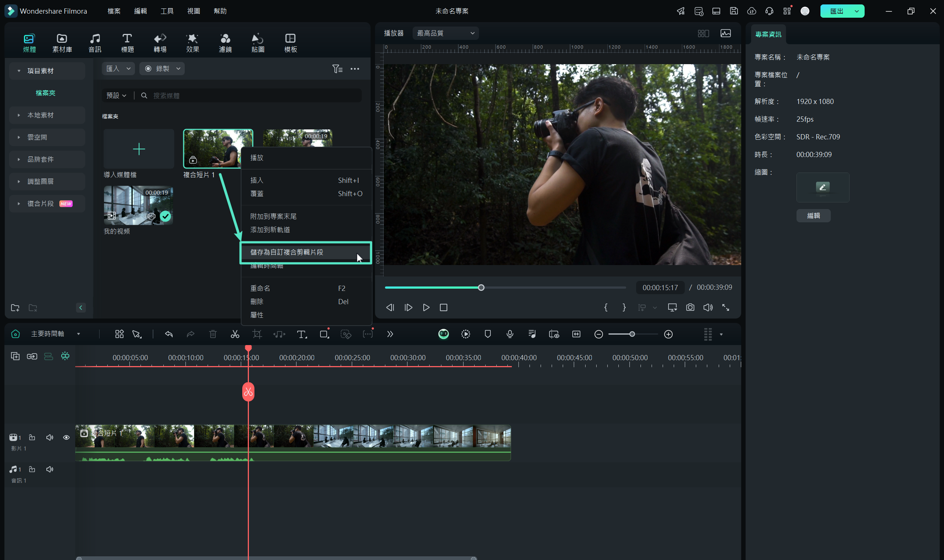Select the 檔案夾 folder link
The width and height of the screenshot is (944, 560).
click(45, 93)
